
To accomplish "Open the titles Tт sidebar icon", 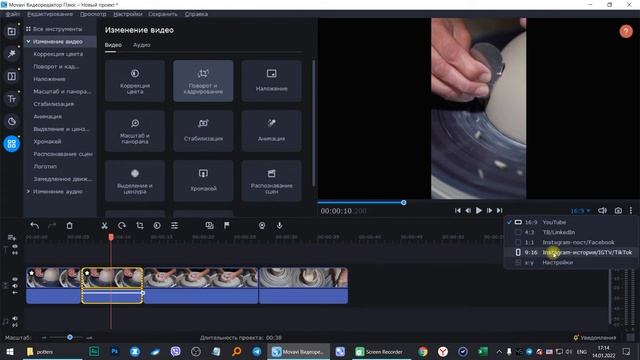I will tap(11, 99).
